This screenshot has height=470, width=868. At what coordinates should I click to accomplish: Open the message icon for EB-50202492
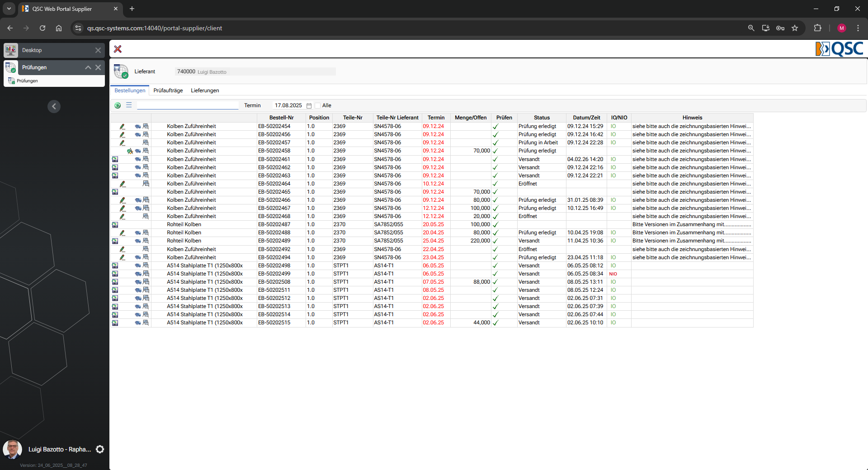pos(146,249)
